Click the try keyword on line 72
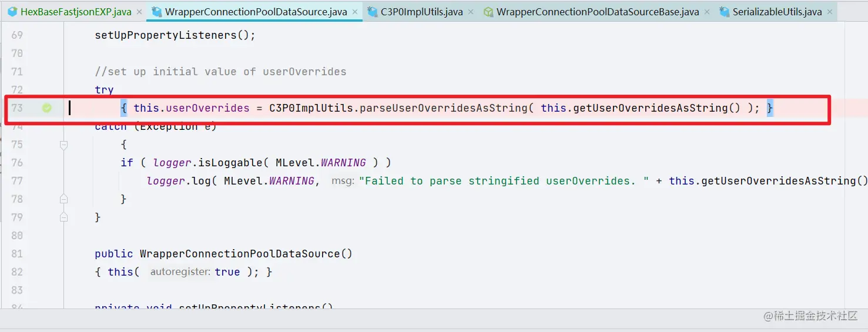 point(104,90)
